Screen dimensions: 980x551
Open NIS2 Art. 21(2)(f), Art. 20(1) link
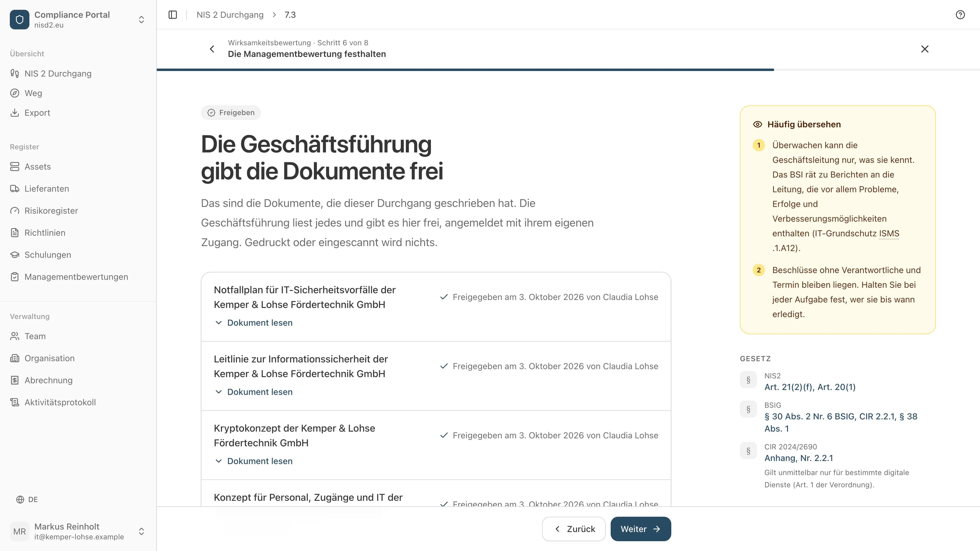(810, 387)
